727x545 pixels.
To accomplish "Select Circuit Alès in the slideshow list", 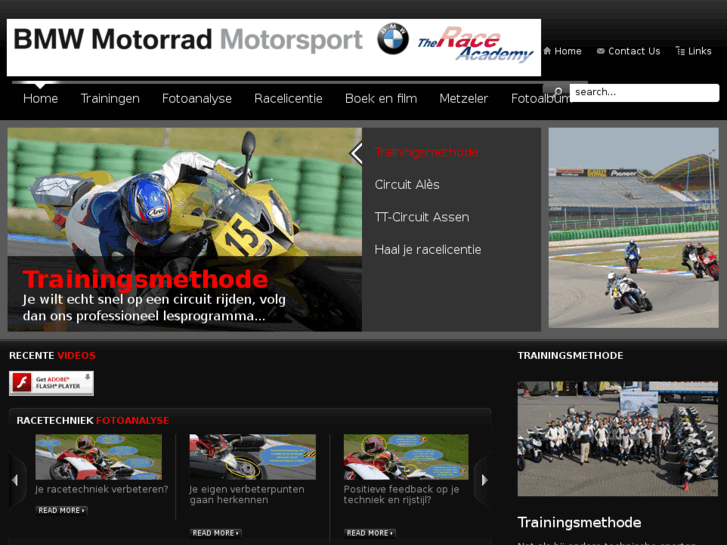I will pos(407,185).
